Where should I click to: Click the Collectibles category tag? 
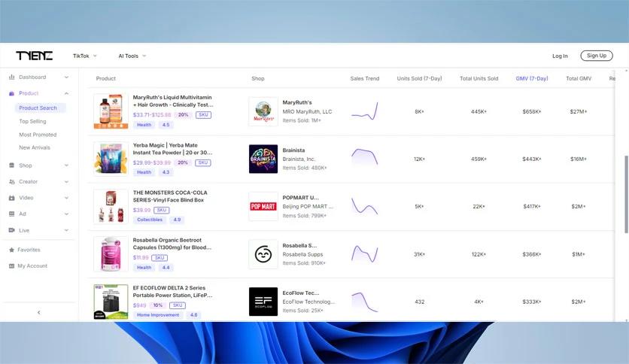pos(150,220)
